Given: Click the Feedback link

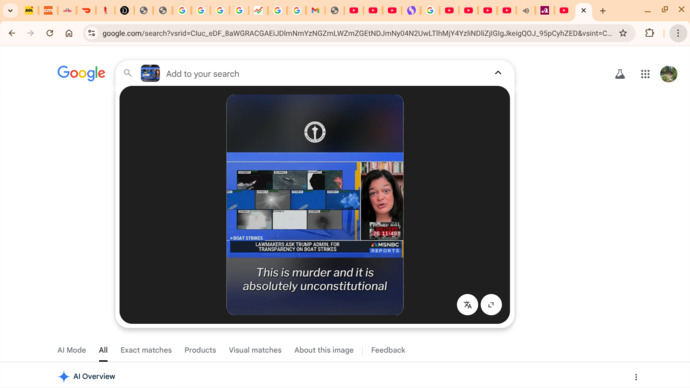Looking at the screenshot, I should click(388, 350).
